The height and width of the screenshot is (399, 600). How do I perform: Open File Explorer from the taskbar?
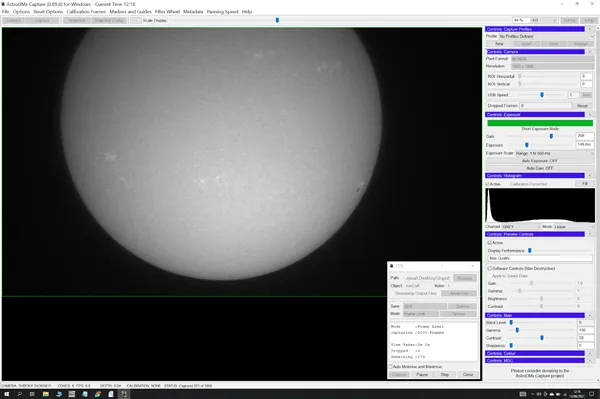46,394
